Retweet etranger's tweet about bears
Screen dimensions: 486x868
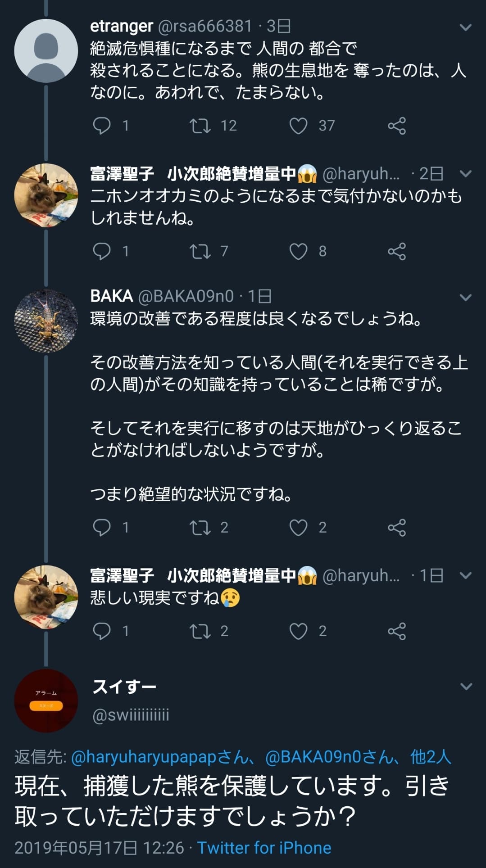200,126
